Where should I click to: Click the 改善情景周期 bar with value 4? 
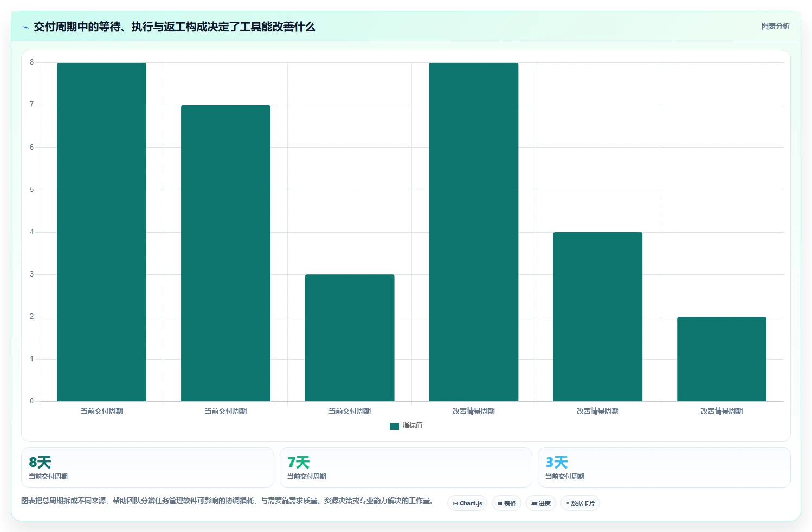coord(598,317)
